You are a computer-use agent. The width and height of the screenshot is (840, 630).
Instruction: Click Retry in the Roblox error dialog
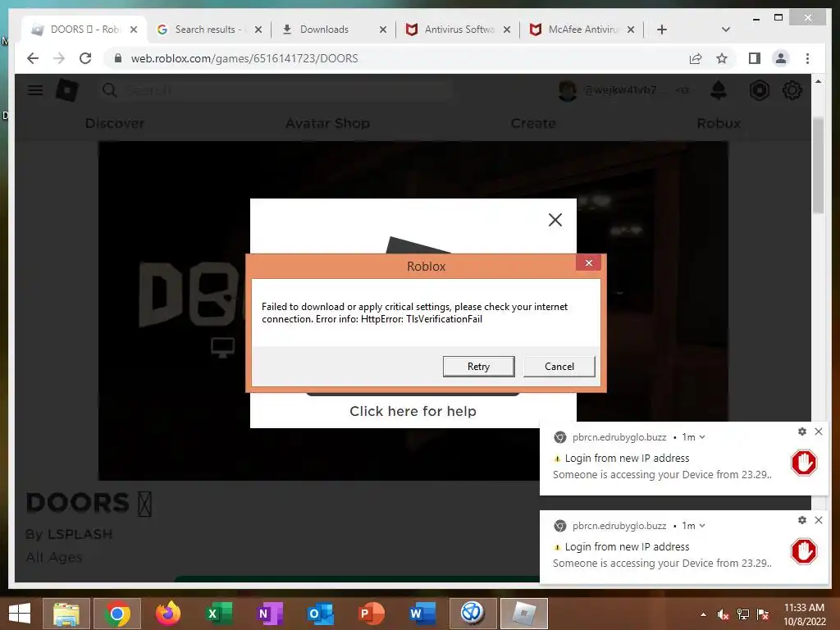point(478,367)
